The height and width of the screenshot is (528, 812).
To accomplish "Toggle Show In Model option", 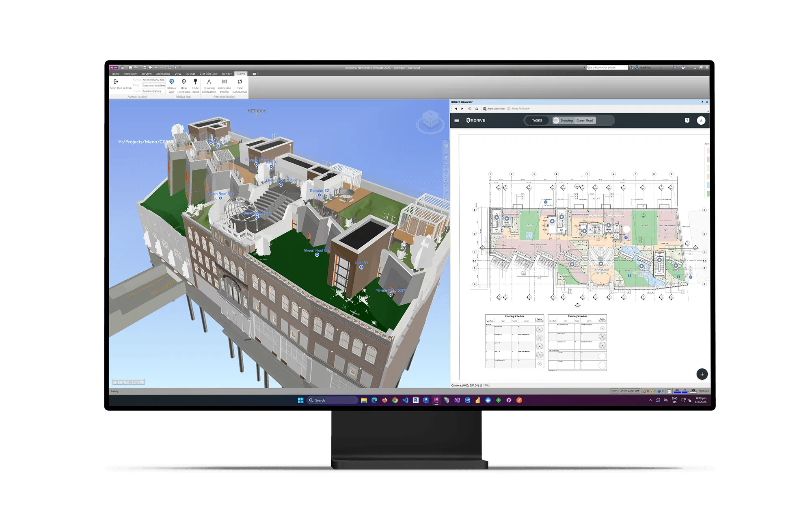I will pos(518,108).
